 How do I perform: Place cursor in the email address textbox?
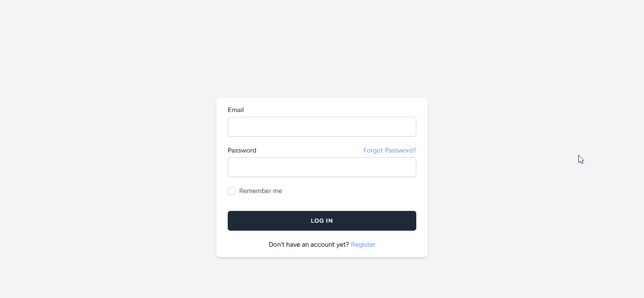tap(322, 127)
